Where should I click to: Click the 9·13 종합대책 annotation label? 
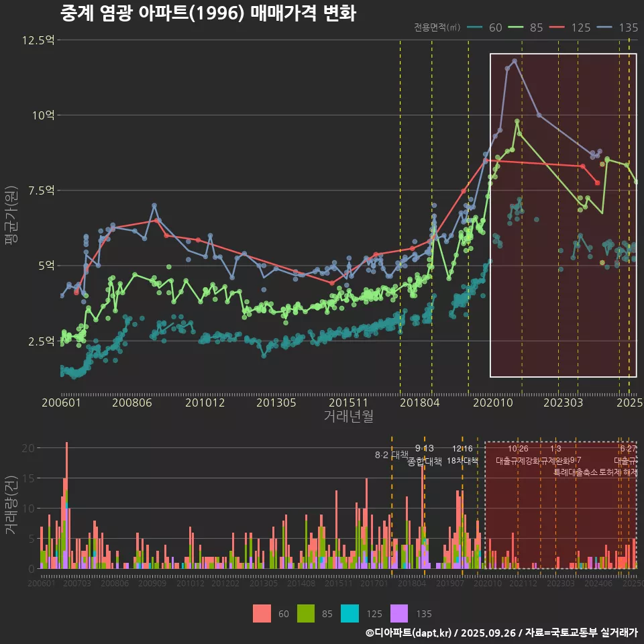[x=425, y=455]
